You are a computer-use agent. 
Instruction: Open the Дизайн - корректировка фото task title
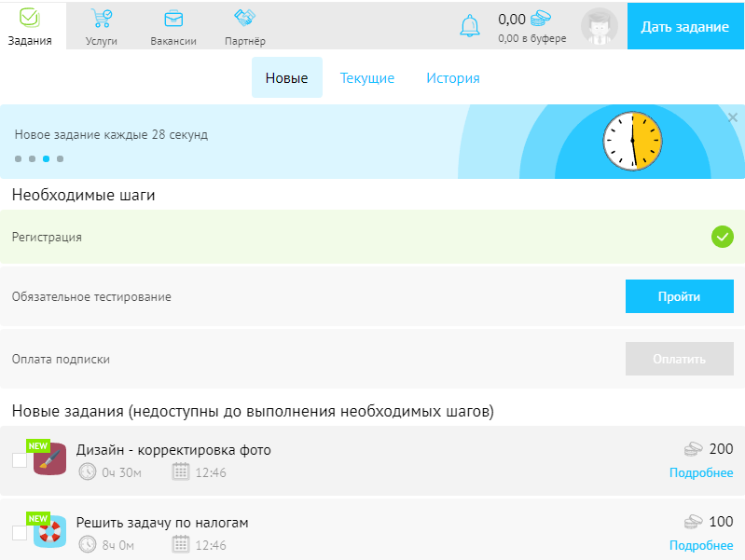[x=173, y=450]
